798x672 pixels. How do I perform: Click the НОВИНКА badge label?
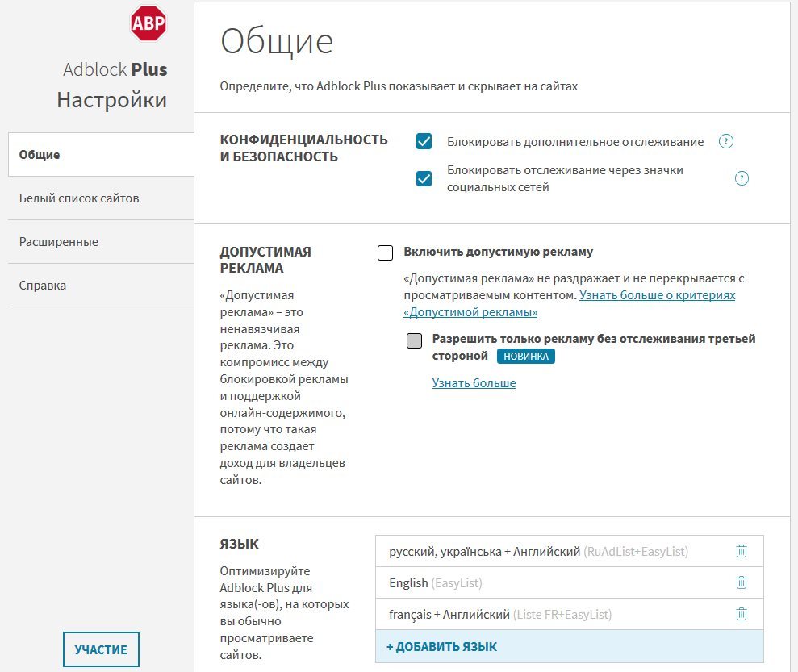coord(526,356)
